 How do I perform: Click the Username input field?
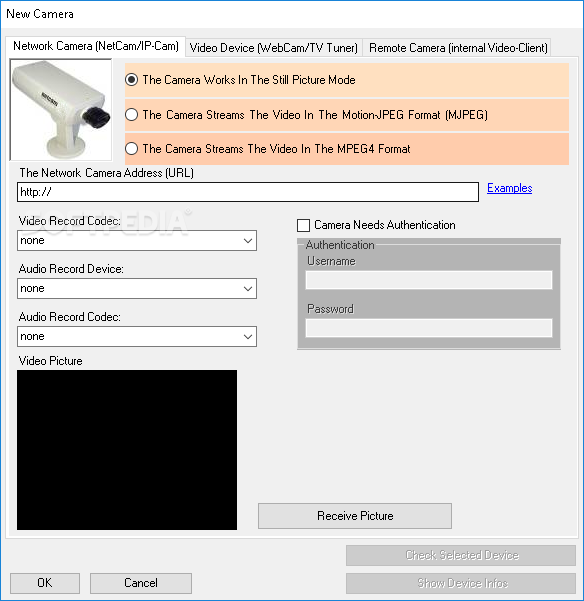[429, 280]
